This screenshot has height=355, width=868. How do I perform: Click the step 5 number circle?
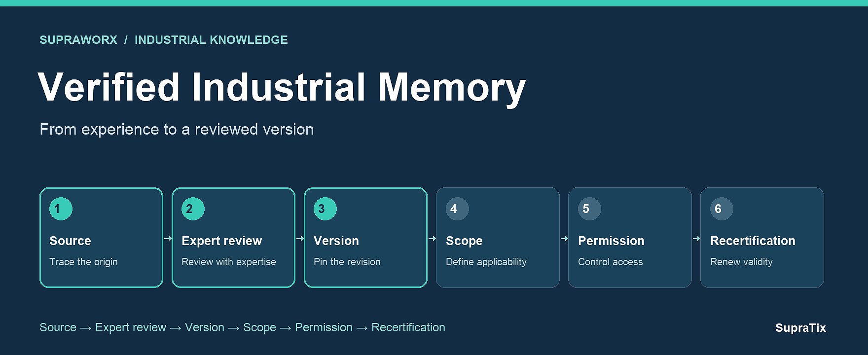pos(589,209)
